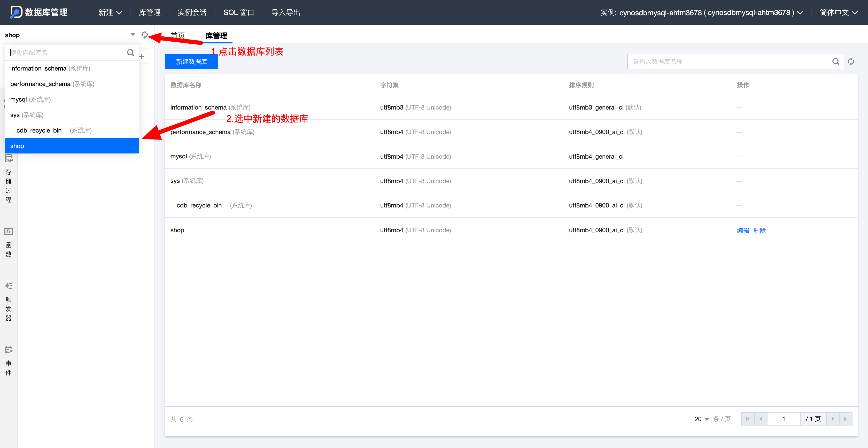Jump to the last page arrow
Image resolution: width=868 pixels, height=448 pixels.
pos(846,419)
